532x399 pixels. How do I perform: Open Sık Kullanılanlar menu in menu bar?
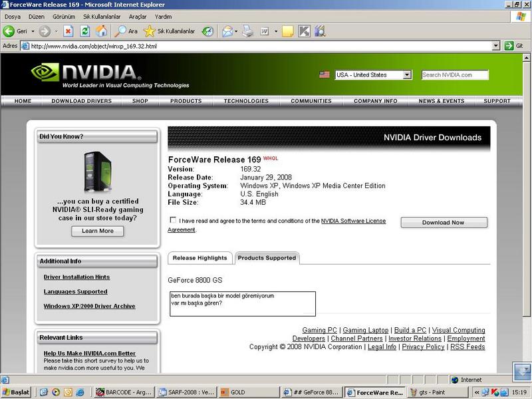102,16
